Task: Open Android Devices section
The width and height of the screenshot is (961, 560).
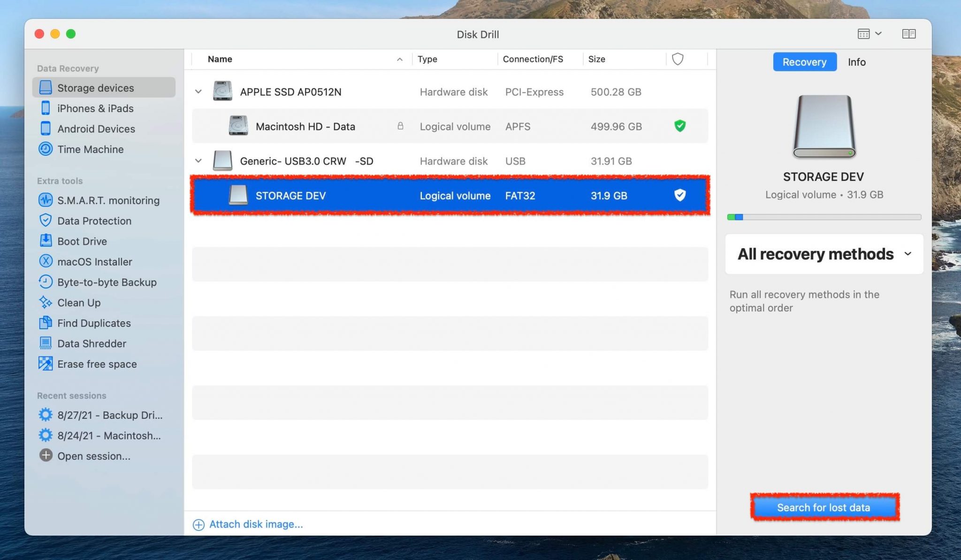Action: coord(96,129)
